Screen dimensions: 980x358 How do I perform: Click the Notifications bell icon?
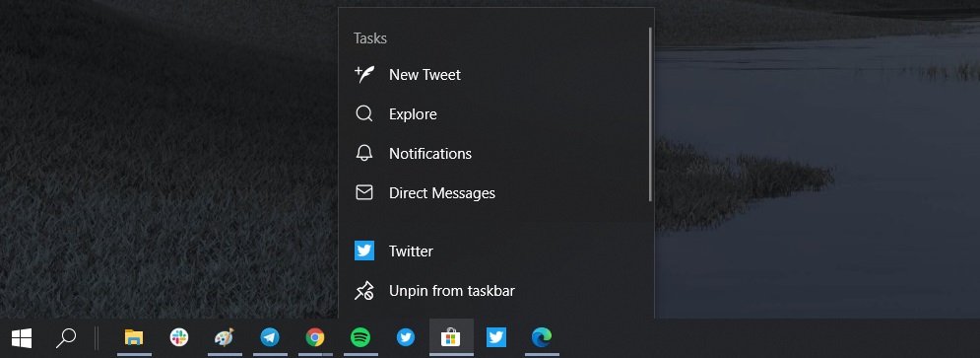pos(364,153)
